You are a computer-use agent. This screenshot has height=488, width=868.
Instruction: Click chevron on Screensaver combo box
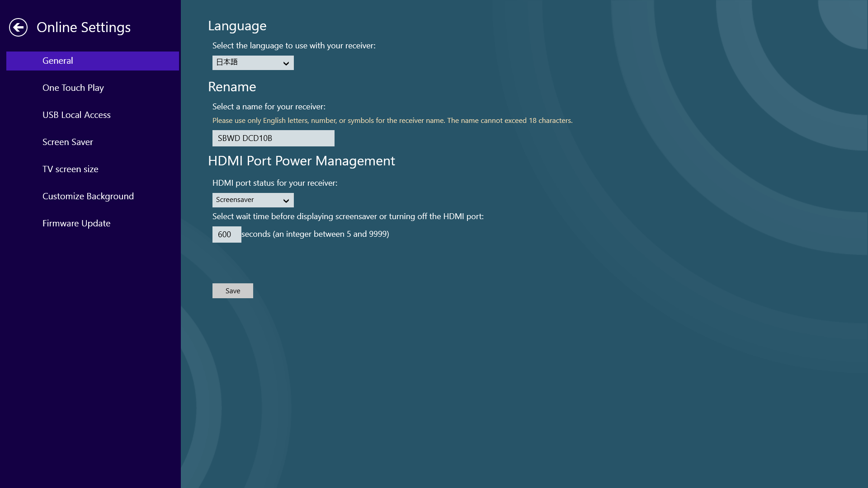coord(286,201)
